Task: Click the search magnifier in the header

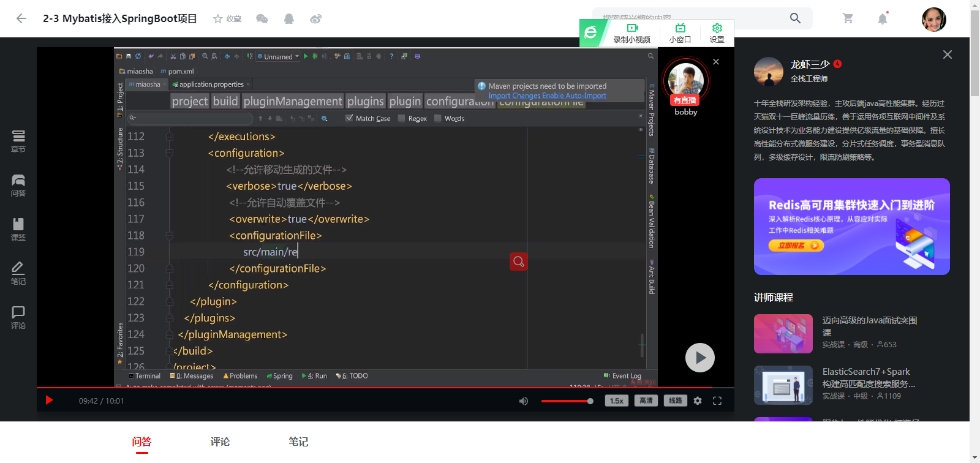Action: pos(795,18)
